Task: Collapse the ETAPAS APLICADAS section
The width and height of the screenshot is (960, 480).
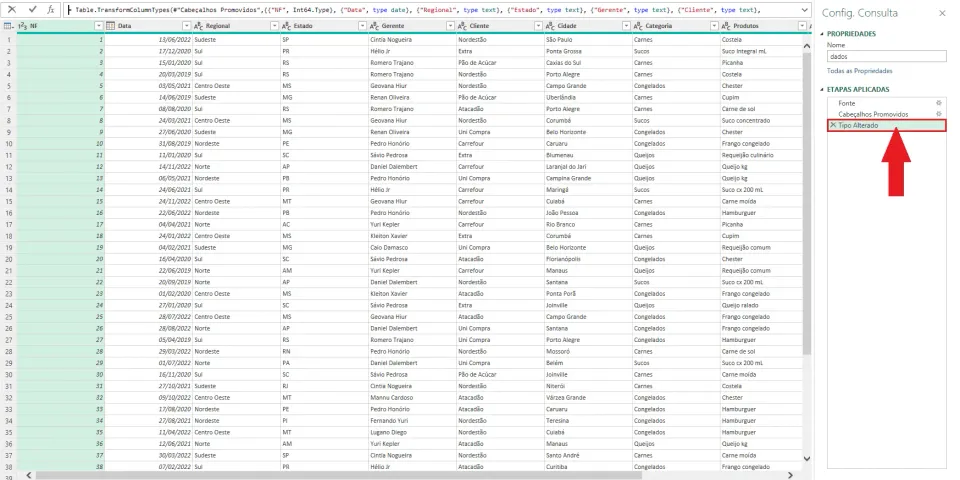Action: coord(822,89)
